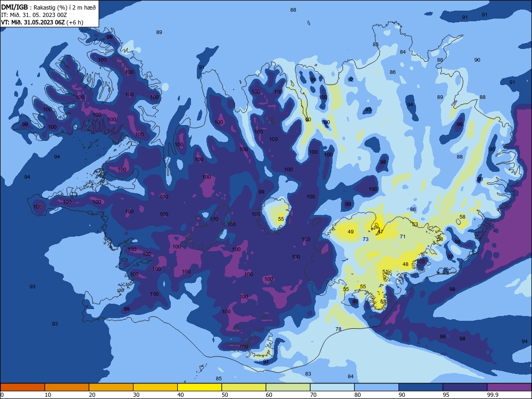The image size is (532, 399).
Task: Click the humidity value '92' on the map
Action: tap(351, 79)
